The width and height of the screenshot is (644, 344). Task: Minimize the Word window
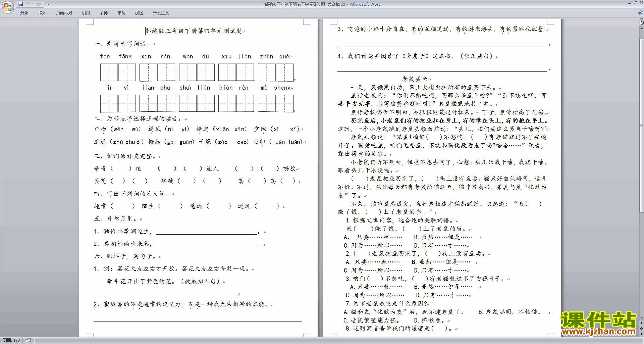pyautogui.click(x=629, y=3)
